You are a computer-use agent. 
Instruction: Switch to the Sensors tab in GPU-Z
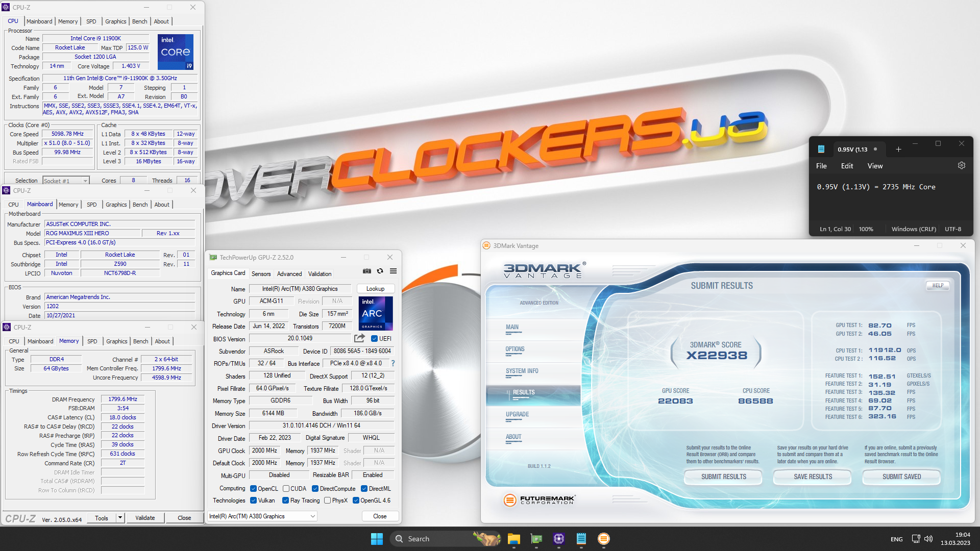click(261, 273)
